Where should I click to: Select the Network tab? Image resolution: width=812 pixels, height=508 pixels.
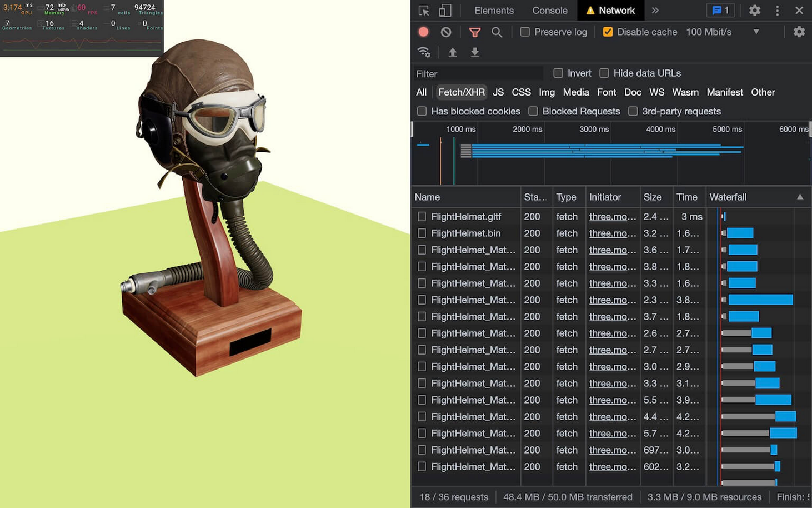610,11
